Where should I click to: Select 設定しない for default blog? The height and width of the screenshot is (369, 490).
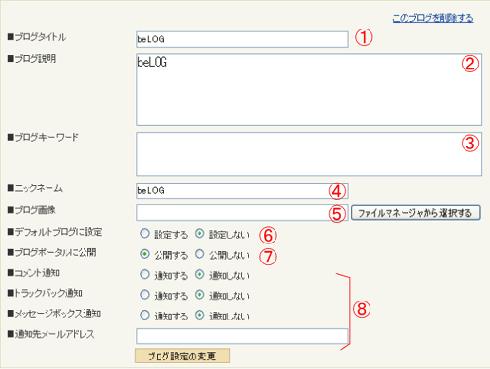[x=200, y=234]
